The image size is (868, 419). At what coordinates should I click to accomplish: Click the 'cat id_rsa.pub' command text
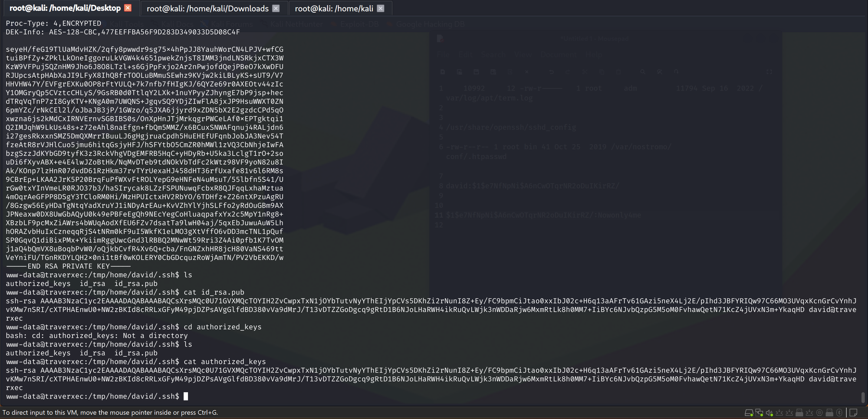pos(214,292)
